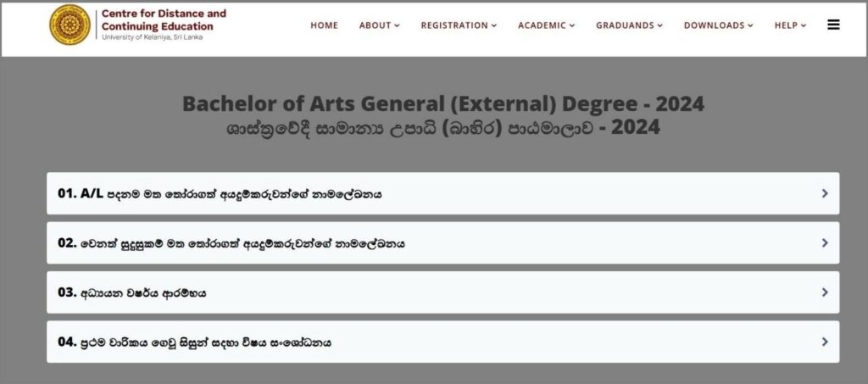This screenshot has width=868, height=384.
Task: Click the Bachelor of Arts General Degree heading
Action: pos(443,104)
